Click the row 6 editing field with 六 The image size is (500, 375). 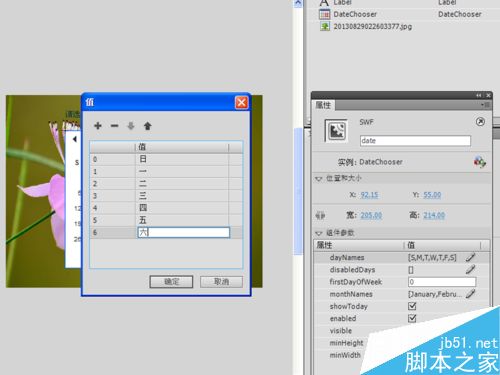pyautogui.click(x=184, y=232)
